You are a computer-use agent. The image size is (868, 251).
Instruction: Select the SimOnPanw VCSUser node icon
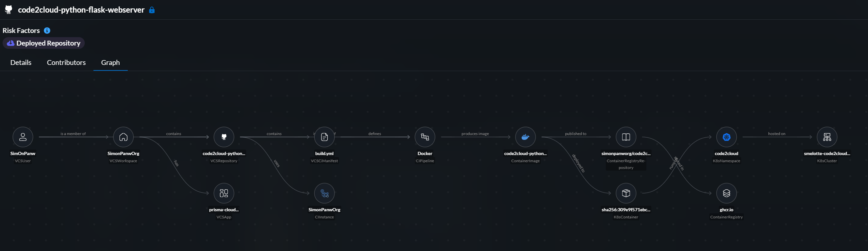point(23,137)
